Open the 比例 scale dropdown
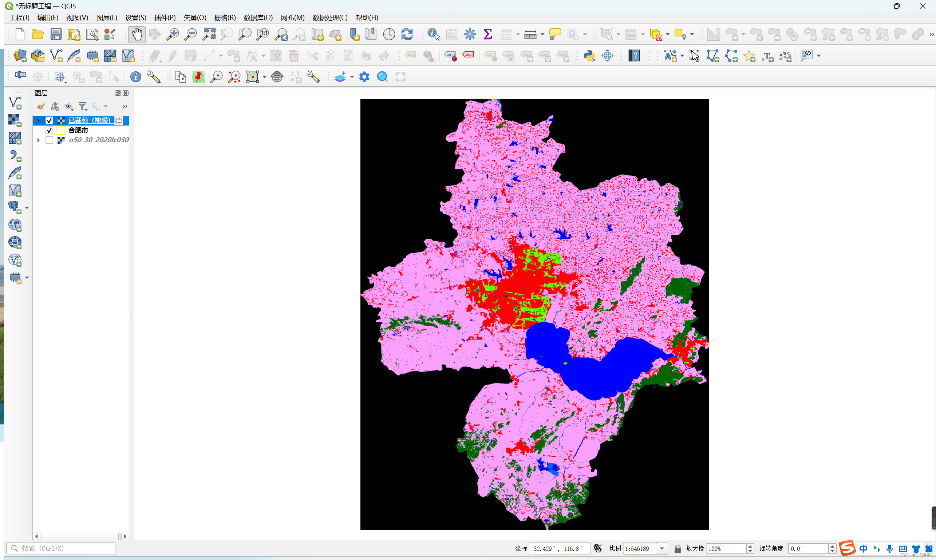Viewport: 936px width, 560px height. point(662,548)
